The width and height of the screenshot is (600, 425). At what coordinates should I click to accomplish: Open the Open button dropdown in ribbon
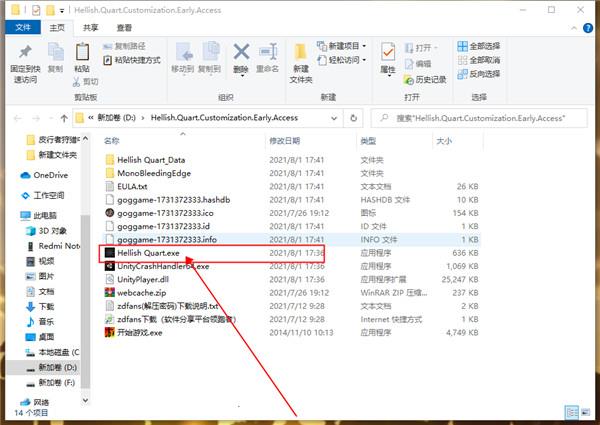[x=435, y=48]
